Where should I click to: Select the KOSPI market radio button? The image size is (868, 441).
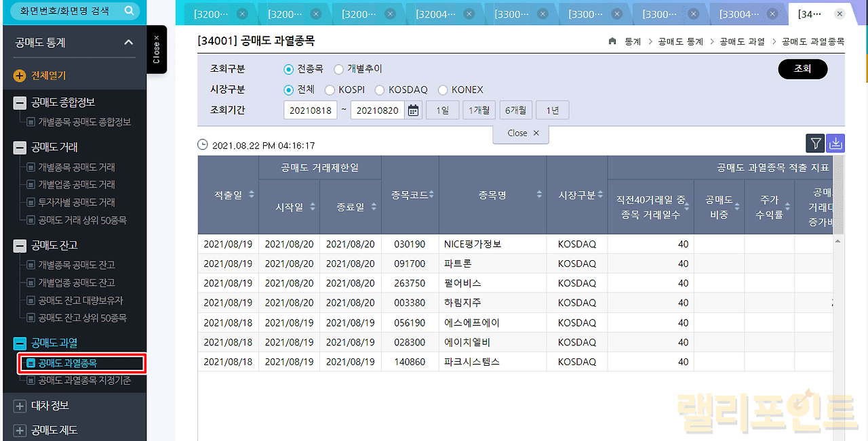coord(330,90)
